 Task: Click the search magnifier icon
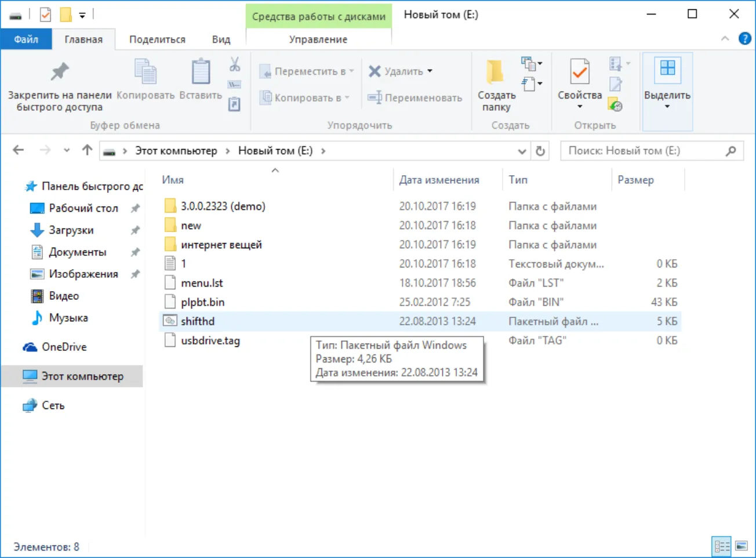point(731,151)
